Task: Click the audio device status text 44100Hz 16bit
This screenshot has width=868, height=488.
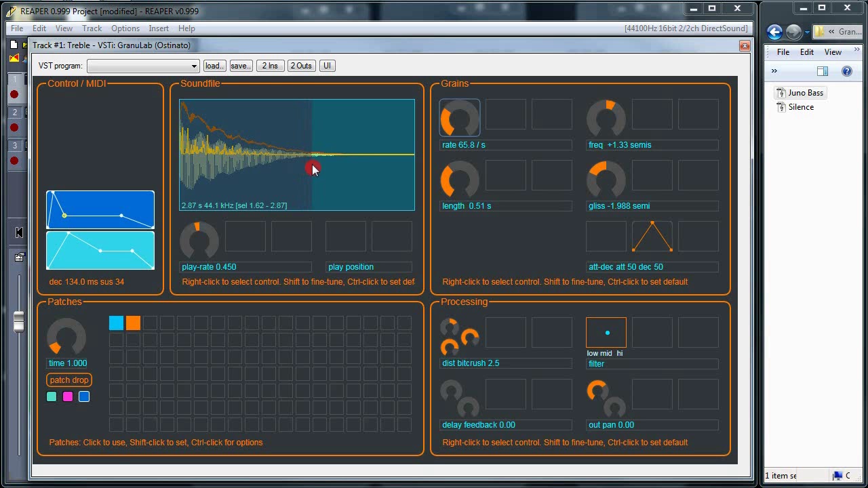Action: pos(686,28)
